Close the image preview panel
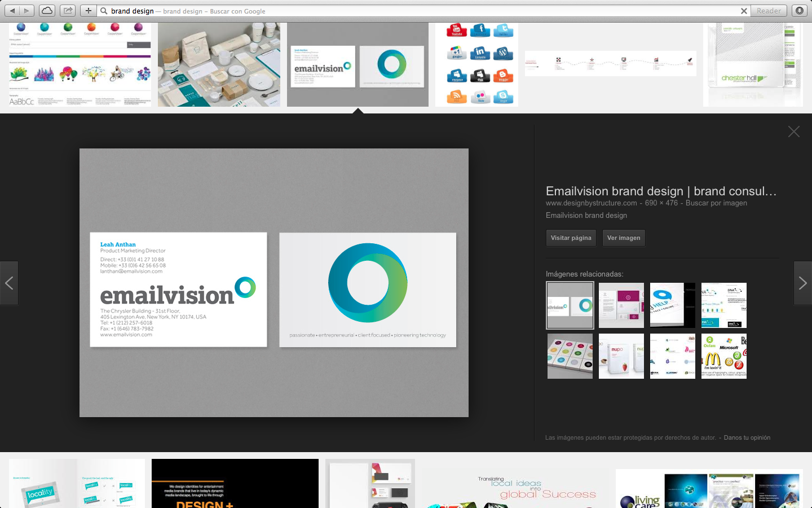 click(x=793, y=132)
